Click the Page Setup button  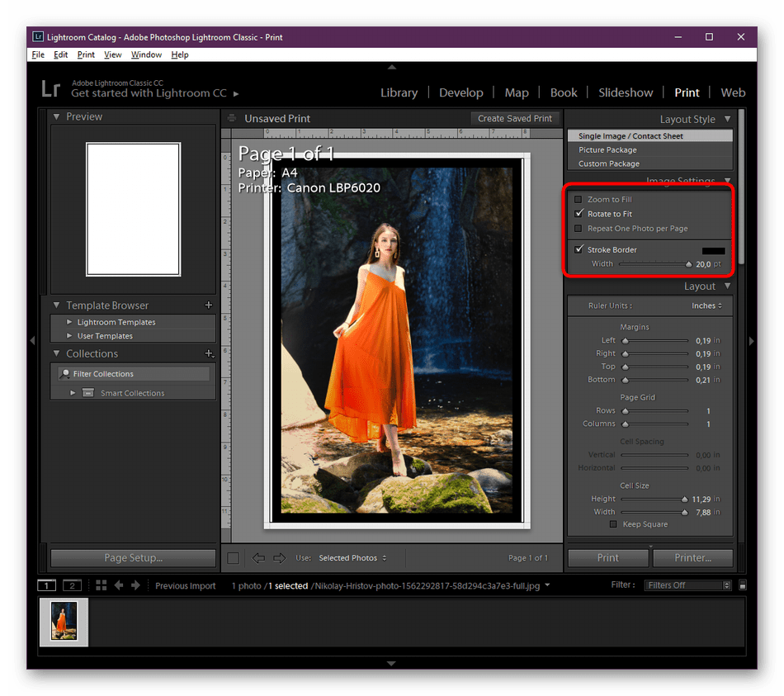tap(132, 557)
